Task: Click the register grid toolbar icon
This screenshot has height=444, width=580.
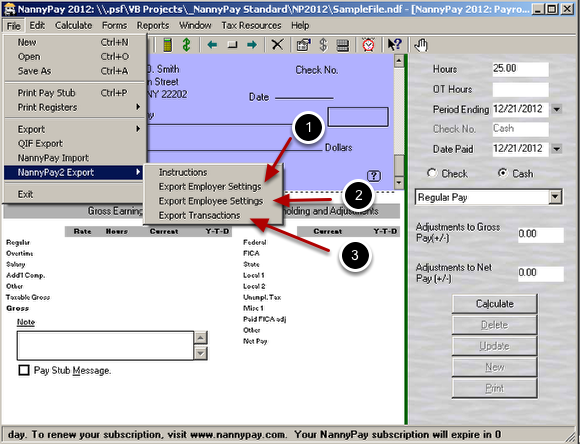Action: [x=343, y=46]
